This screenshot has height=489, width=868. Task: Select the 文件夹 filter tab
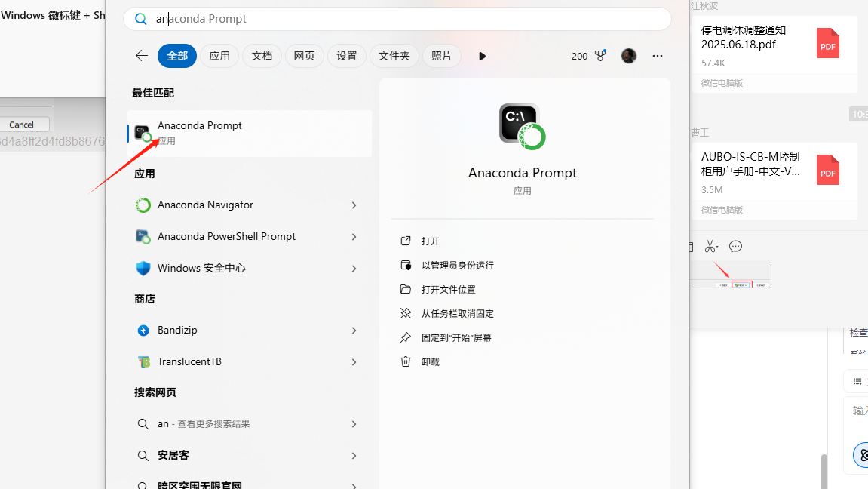pos(394,56)
